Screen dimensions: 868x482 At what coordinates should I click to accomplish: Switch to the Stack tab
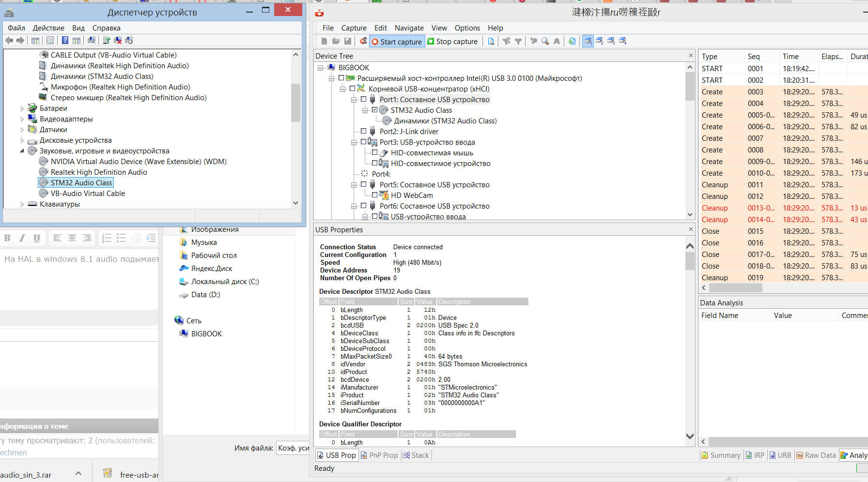(x=416, y=455)
